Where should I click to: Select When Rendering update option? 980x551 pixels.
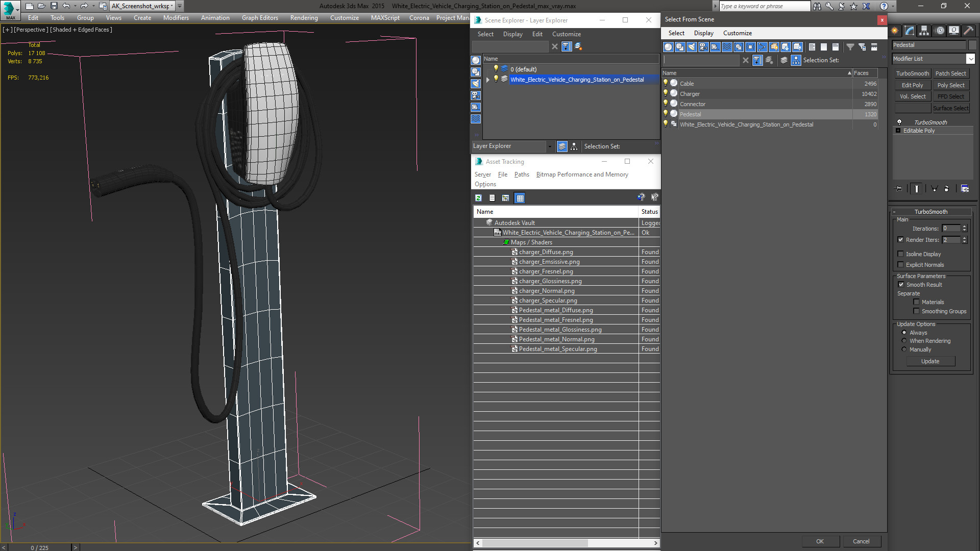[x=904, y=341]
